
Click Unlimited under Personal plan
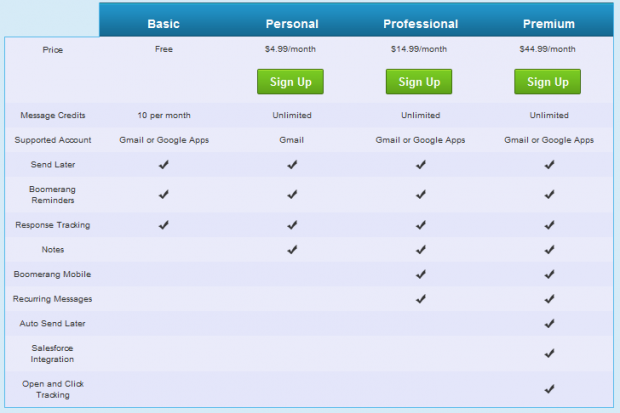pos(292,115)
